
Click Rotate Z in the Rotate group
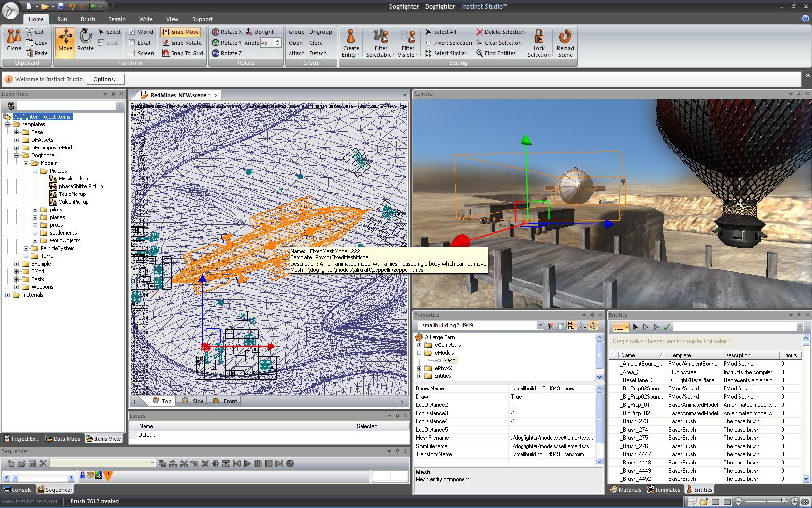227,53
